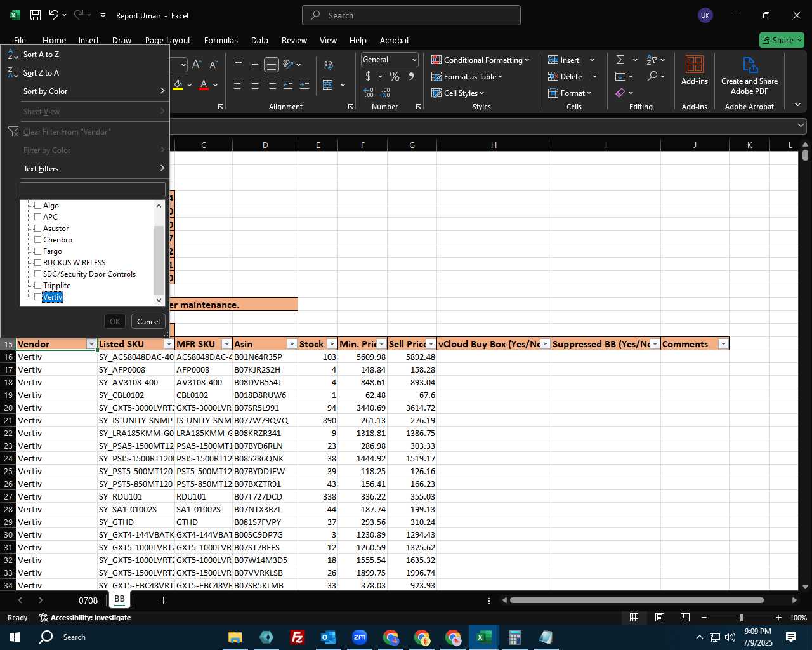Viewport: 812px width, 650px height.
Task: Check the Vertiv vendor checkbox
Action: click(37, 297)
